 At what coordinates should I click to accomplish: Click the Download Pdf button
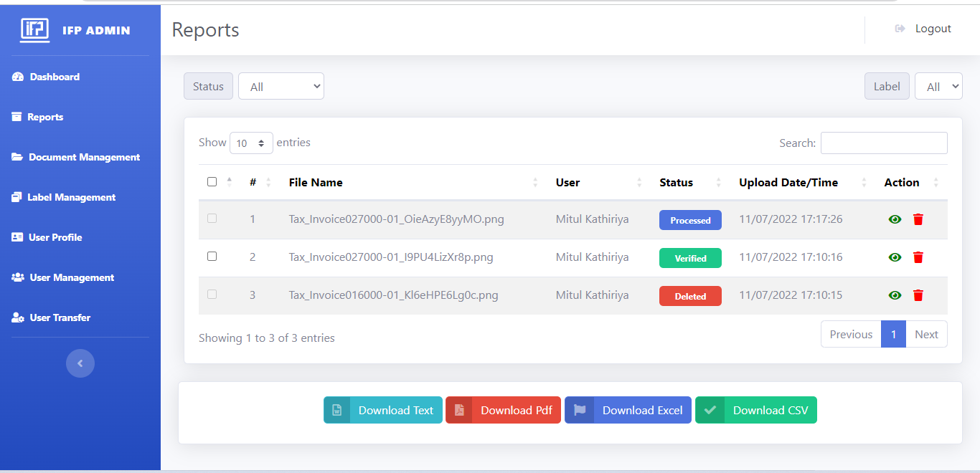click(503, 411)
